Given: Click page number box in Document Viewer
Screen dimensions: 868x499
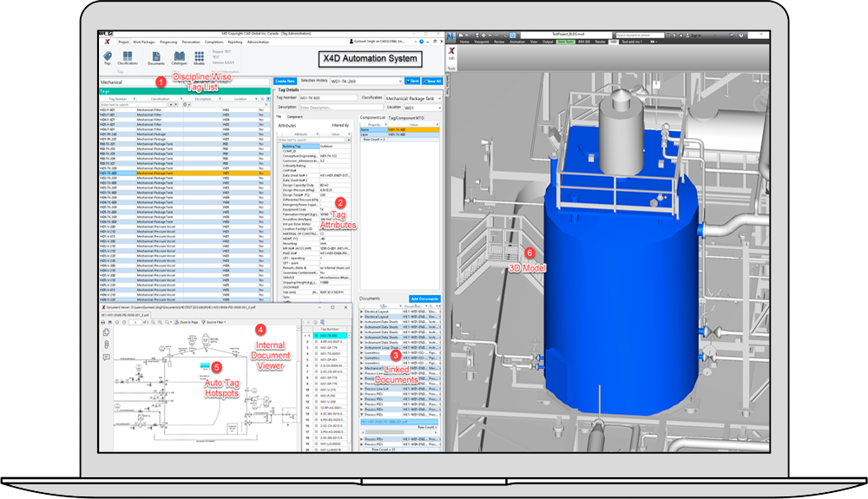Looking at the screenshot, I should click(135, 322).
